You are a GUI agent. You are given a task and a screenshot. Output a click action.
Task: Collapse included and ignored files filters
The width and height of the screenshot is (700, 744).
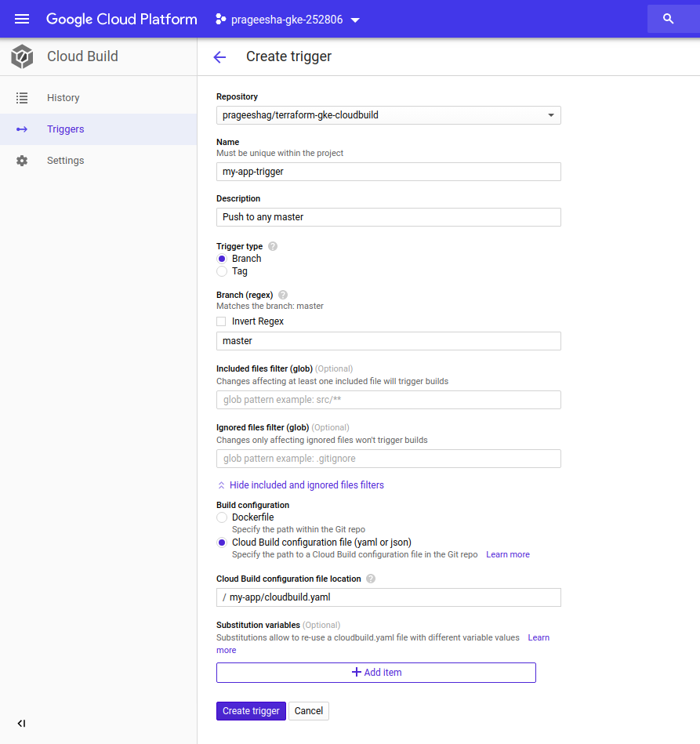300,485
